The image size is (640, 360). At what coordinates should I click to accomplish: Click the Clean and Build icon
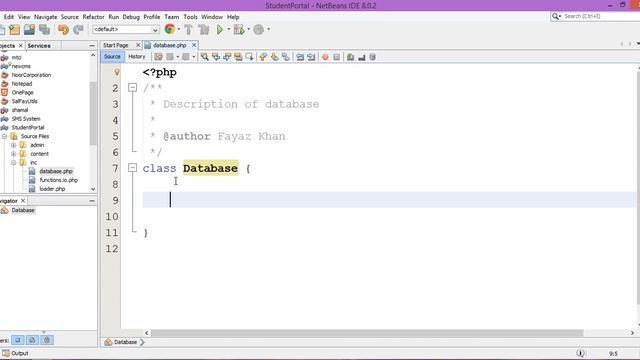coord(204,29)
